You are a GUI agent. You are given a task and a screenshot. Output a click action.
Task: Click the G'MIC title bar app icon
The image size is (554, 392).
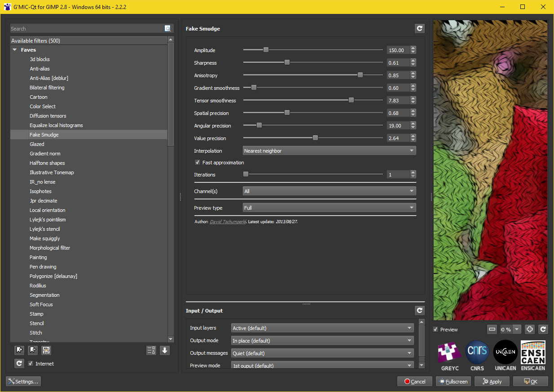7,7
